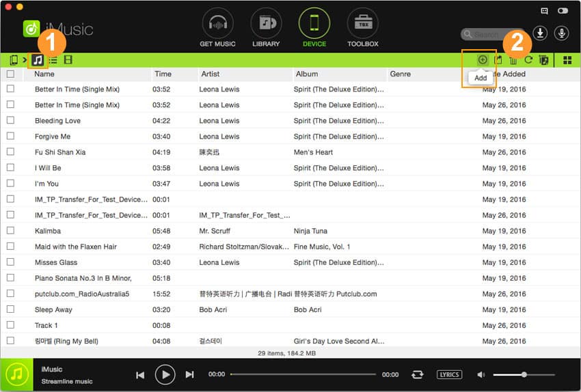This screenshot has width=581, height=392.
Task: Click the refresh icon
Action: [528, 59]
